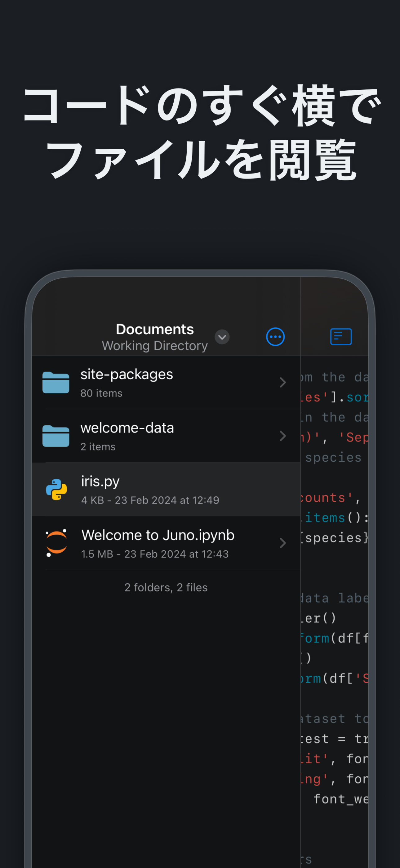Click the code line containing items():
Image resolution: width=400 pixels, height=868 pixels.
335,518
